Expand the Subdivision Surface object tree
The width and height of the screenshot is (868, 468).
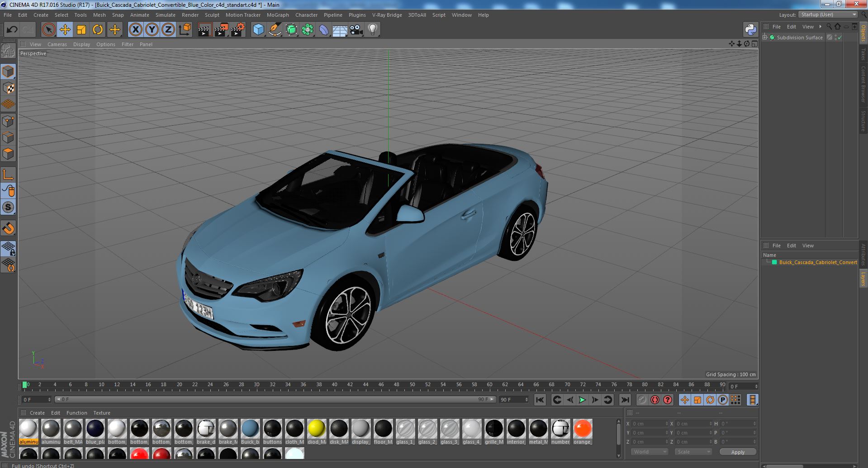765,38
